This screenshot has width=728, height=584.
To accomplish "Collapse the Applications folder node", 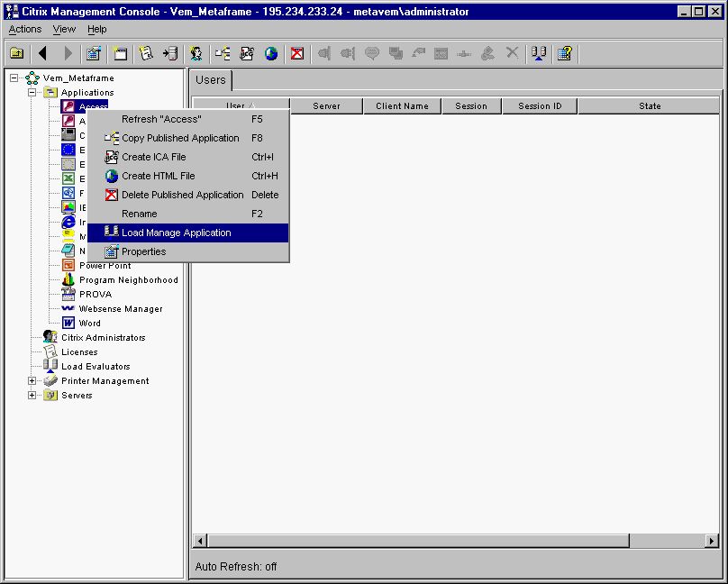I will [x=32, y=93].
